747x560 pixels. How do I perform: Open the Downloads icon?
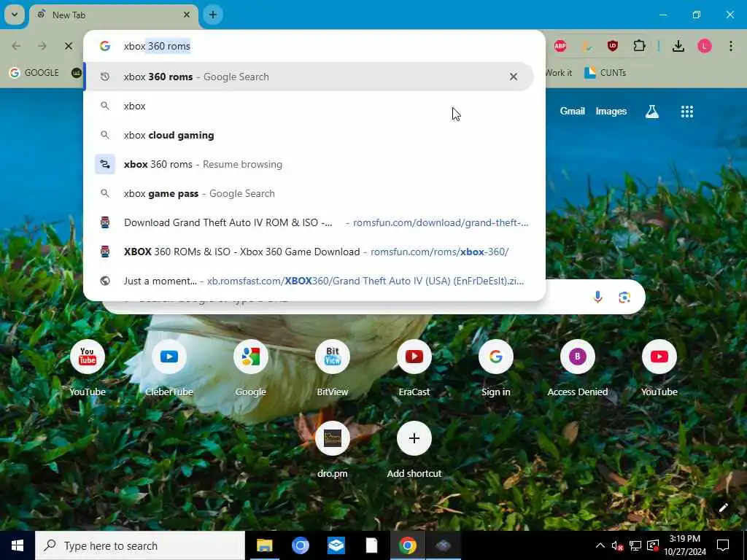tap(678, 46)
